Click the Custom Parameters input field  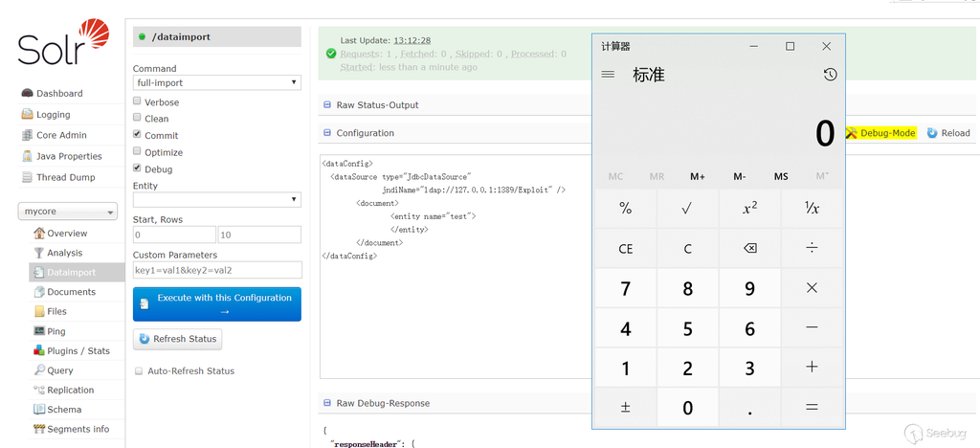[x=216, y=270]
